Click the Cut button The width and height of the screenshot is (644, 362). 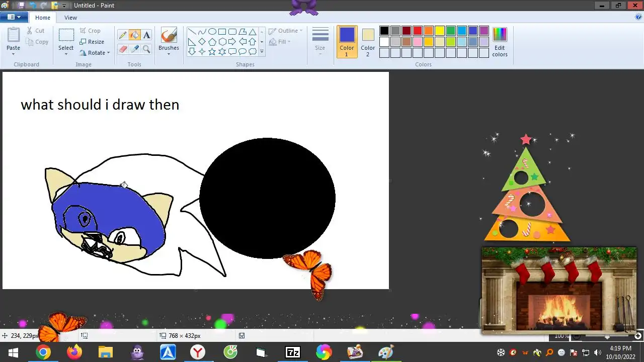tap(36, 31)
